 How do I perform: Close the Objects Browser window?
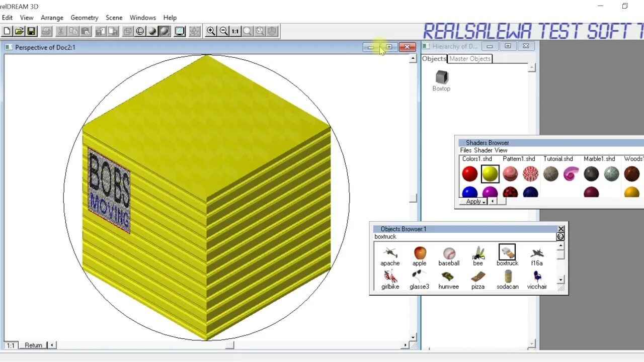(561, 229)
